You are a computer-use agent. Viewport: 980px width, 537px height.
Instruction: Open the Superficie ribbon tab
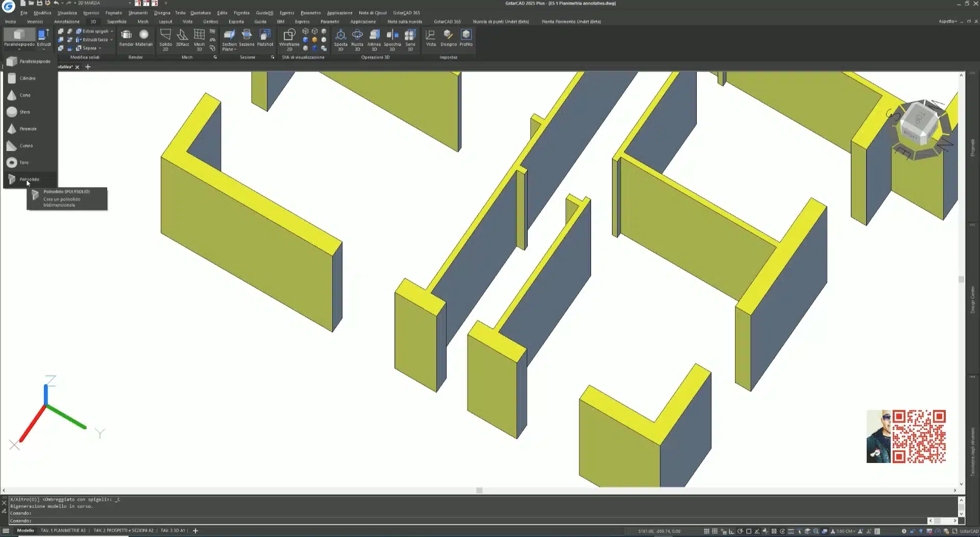[116, 21]
